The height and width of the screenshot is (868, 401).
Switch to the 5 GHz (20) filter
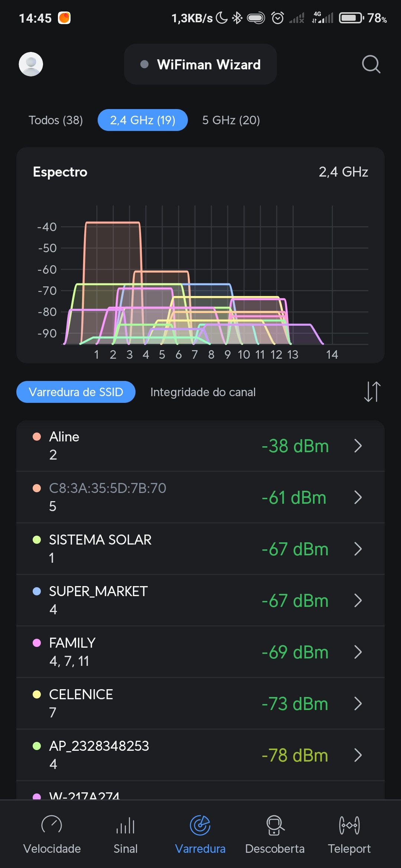[231, 120]
